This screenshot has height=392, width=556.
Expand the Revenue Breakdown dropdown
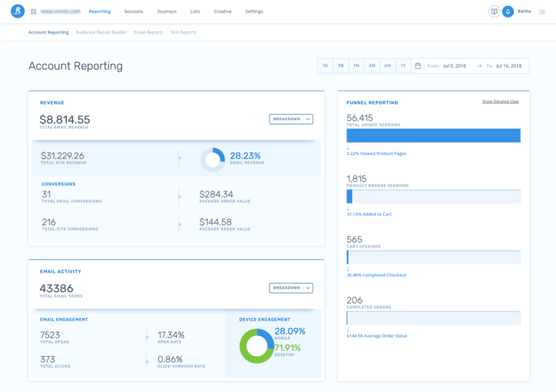[x=291, y=119]
